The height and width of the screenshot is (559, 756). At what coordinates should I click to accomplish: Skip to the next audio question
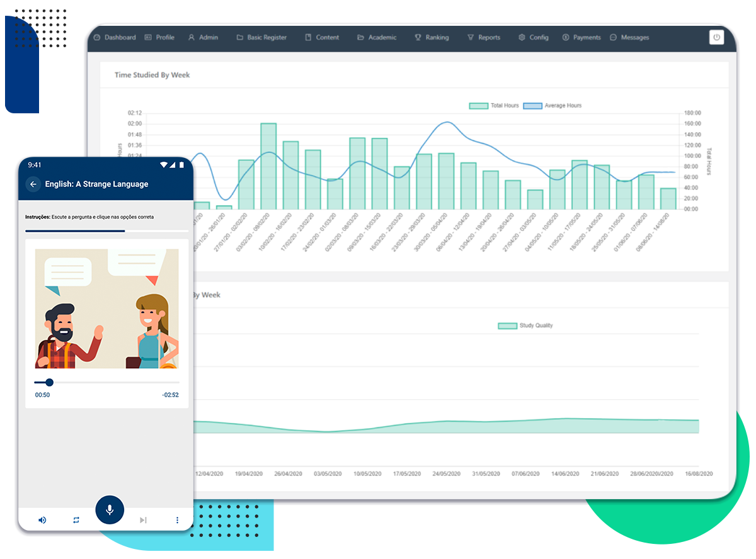(142, 520)
